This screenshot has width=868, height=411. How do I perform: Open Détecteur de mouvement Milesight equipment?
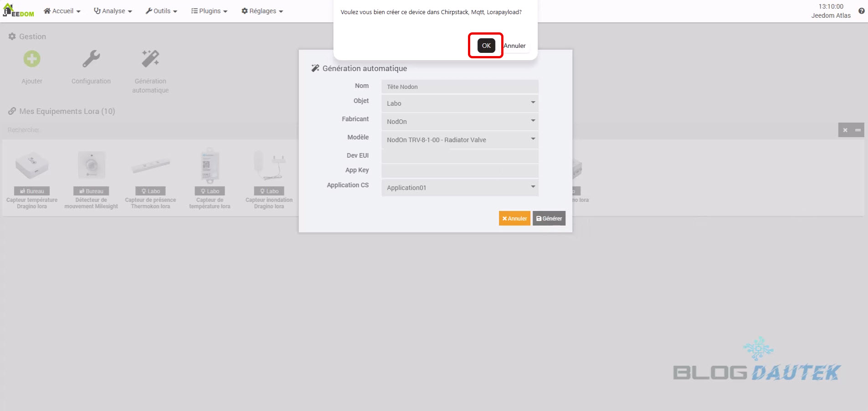pos(91,179)
